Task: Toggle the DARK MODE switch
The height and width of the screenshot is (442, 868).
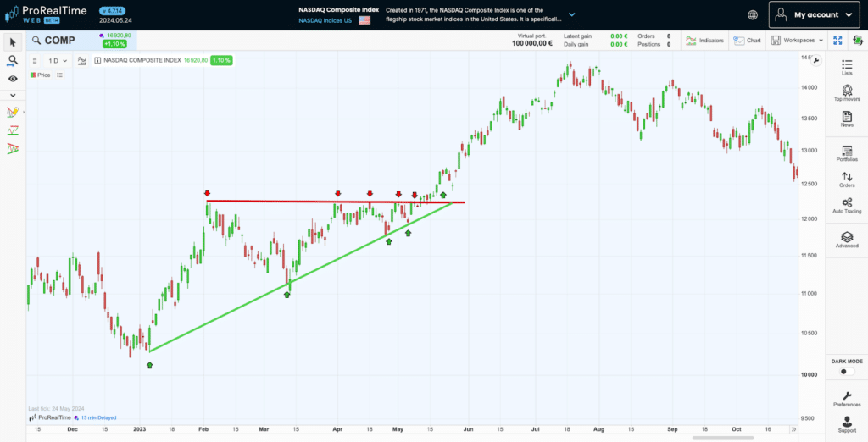Action: pos(847,371)
